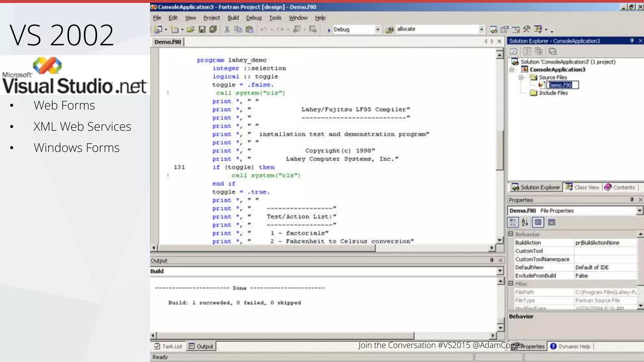Open the File menu

coord(157,18)
